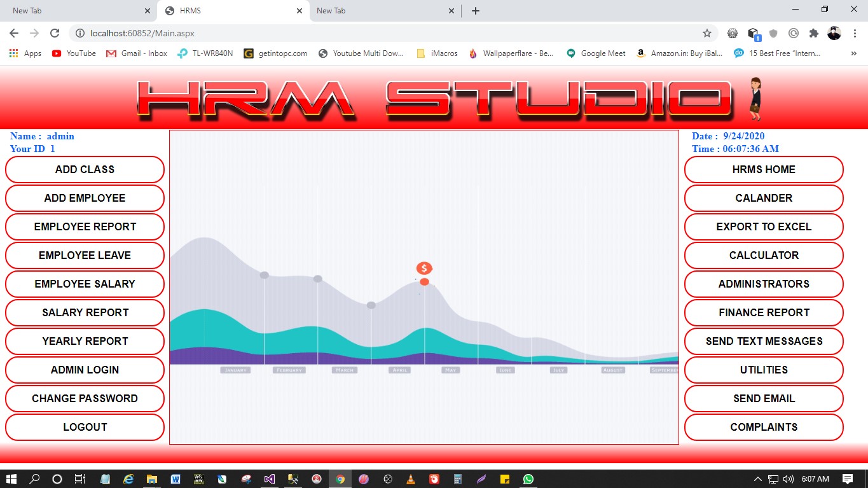868x488 pixels.
Task: Click the orange dollar marker on chart
Action: click(x=424, y=268)
